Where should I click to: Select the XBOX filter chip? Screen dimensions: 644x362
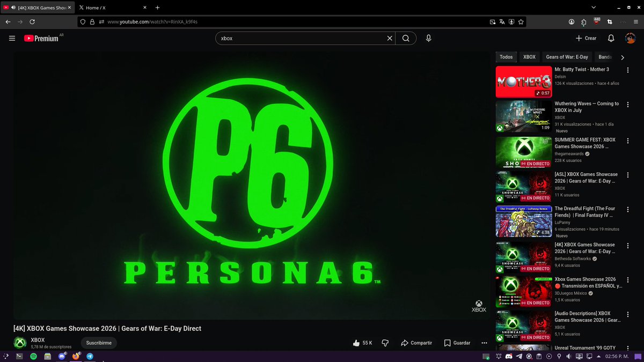pyautogui.click(x=529, y=57)
